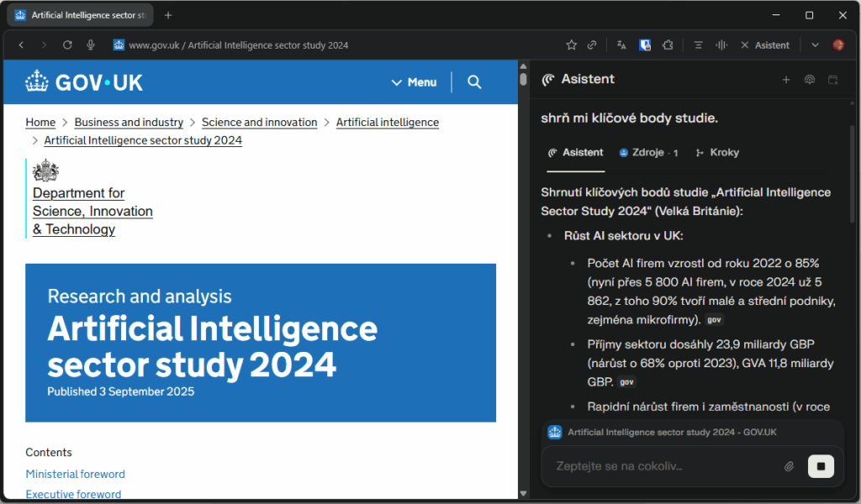Open the page translate icon
Image resolution: width=861 pixels, height=504 pixels.
(621, 45)
